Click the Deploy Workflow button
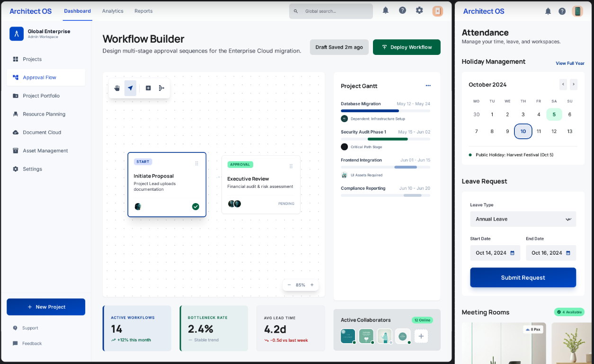The width and height of the screenshot is (594, 364). tap(407, 47)
